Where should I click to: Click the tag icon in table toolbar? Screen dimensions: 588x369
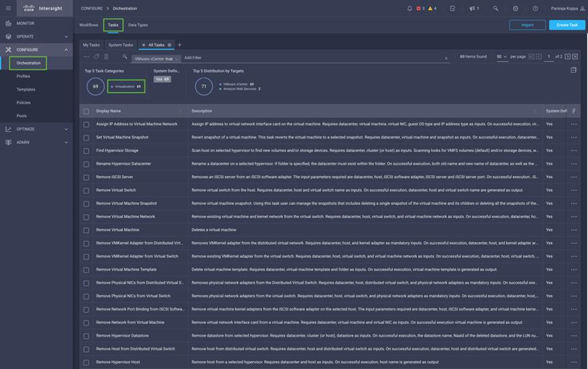[97, 56]
